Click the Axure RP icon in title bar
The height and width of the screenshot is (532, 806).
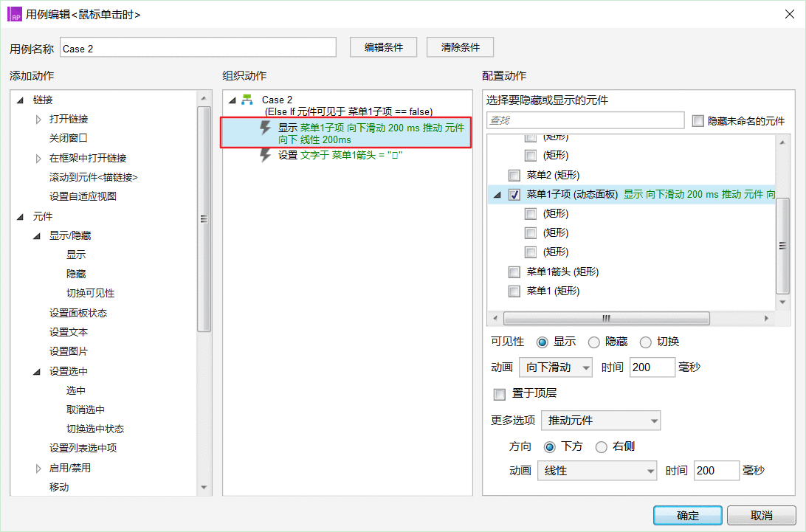[13, 14]
